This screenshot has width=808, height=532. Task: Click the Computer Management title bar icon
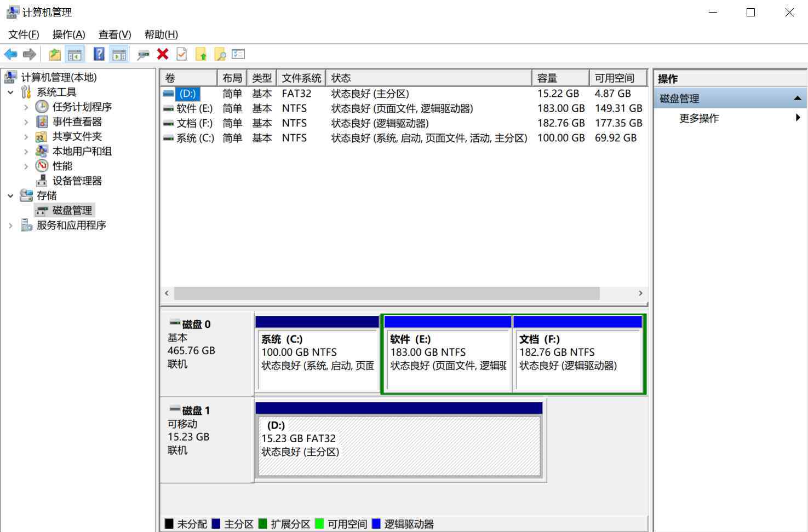pyautogui.click(x=12, y=12)
